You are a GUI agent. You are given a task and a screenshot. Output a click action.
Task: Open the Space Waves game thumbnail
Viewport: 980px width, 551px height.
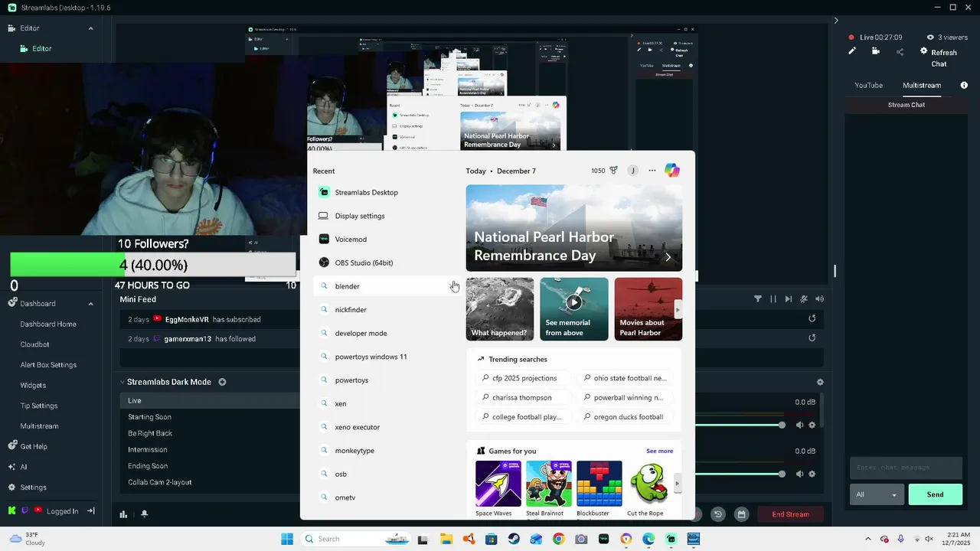tap(498, 484)
